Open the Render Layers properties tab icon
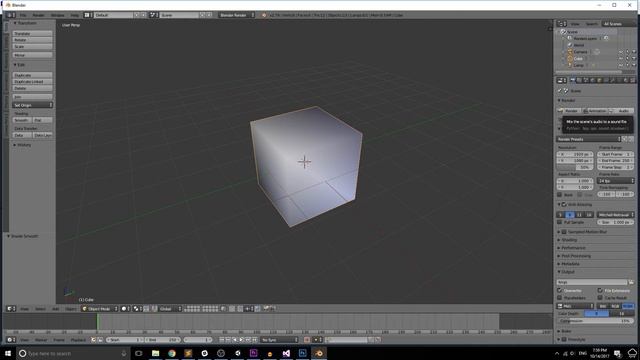 tap(579, 80)
